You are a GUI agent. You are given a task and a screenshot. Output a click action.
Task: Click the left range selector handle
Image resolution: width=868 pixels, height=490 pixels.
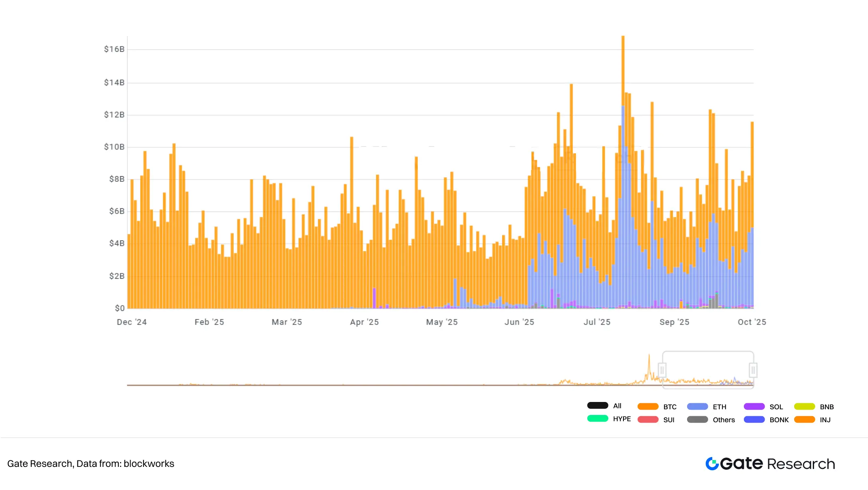[x=662, y=370]
